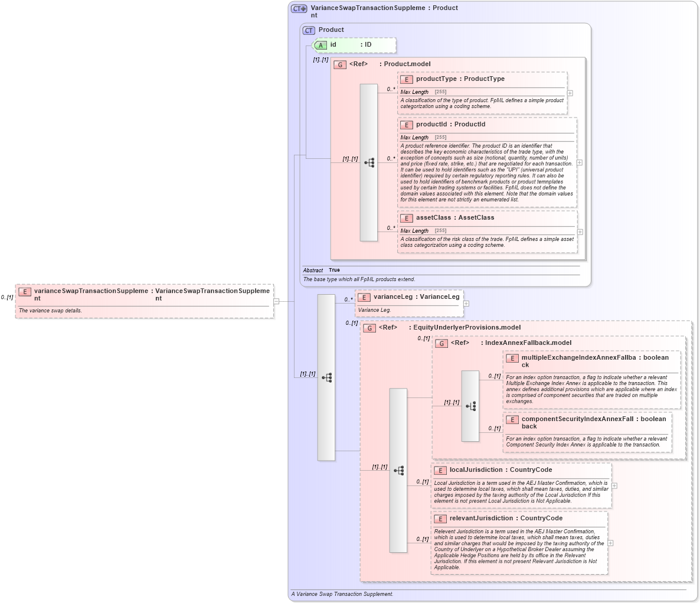
Task: Click 'The variance swap details.' description
Action: [x=50, y=311]
